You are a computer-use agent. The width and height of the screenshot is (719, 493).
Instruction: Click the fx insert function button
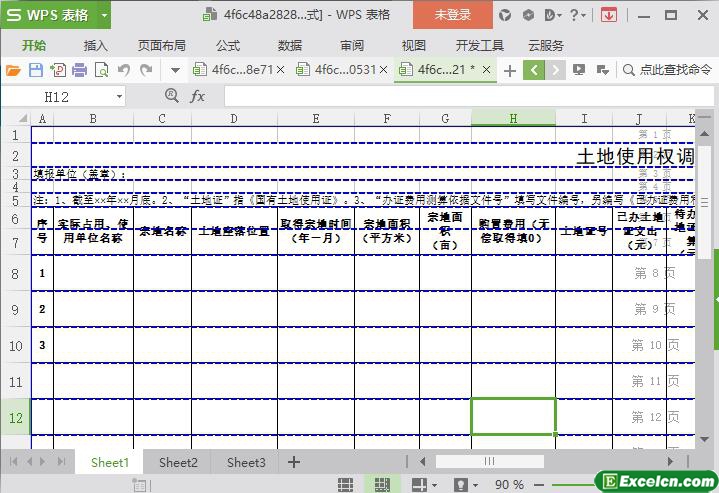[x=198, y=96]
